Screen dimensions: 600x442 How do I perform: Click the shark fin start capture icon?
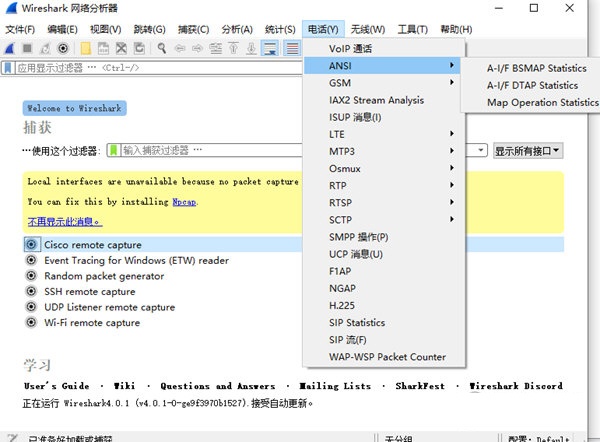point(9,48)
